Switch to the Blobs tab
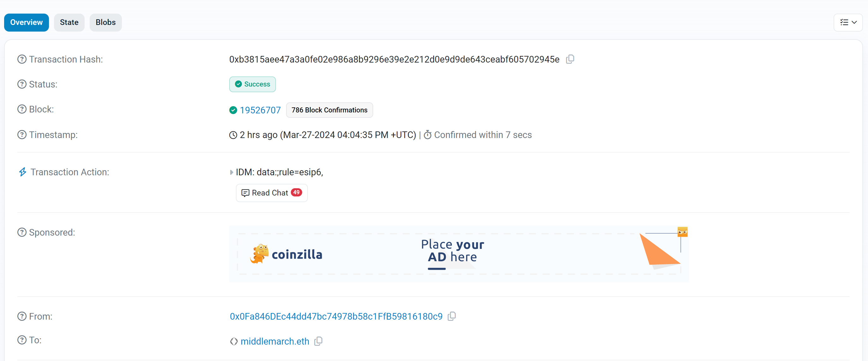The image size is (868, 361). point(106,22)
